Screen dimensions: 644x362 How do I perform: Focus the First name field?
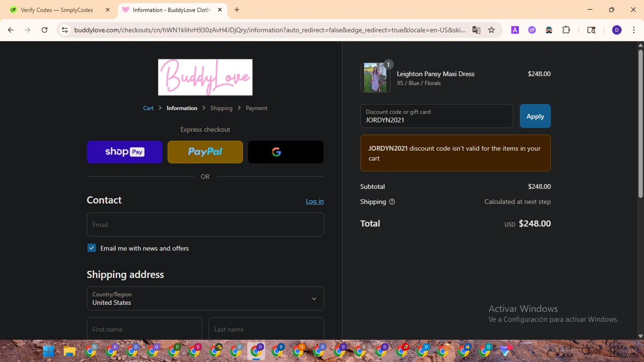(144, 329)
